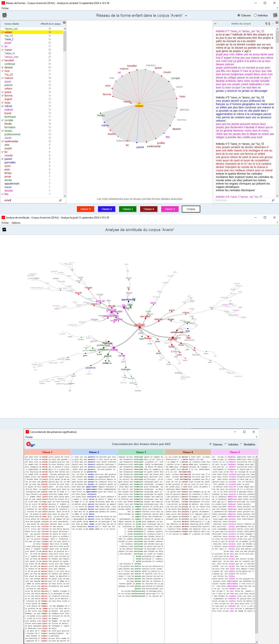Click the list document icon at top right
The height and width of the screenshot is (644, 279).
pyautogui.click(x=275, y=15)
